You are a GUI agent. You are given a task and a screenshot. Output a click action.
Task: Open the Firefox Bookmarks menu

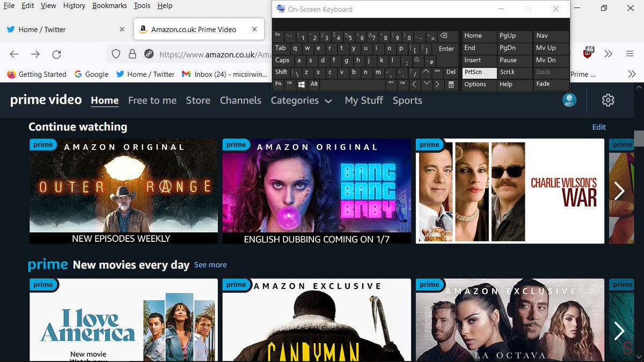coord(109,5)
